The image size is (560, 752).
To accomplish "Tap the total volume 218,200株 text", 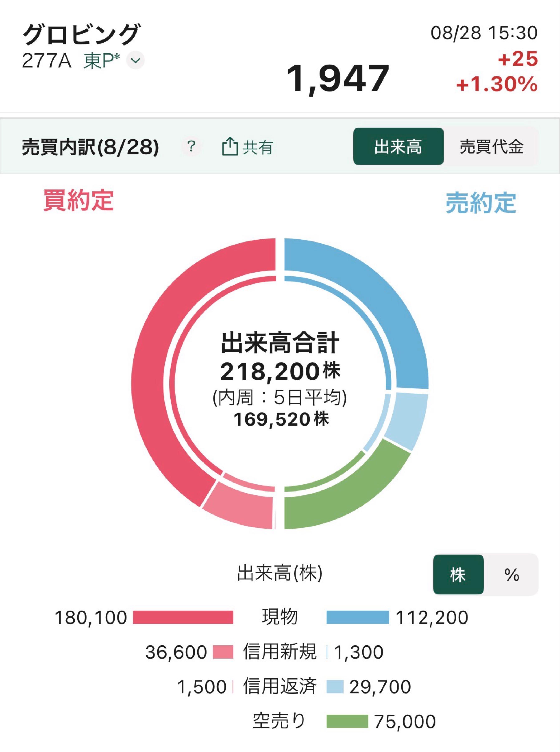I will 280,371.
